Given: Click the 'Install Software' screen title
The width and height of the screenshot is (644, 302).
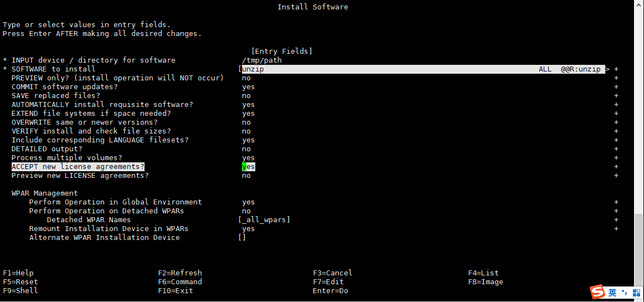Looking at the screenshot, I should pos(312,7).
